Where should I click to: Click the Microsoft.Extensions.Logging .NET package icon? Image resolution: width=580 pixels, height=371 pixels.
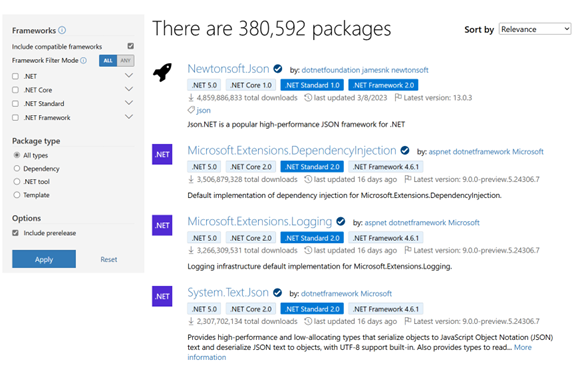point(162,225)
